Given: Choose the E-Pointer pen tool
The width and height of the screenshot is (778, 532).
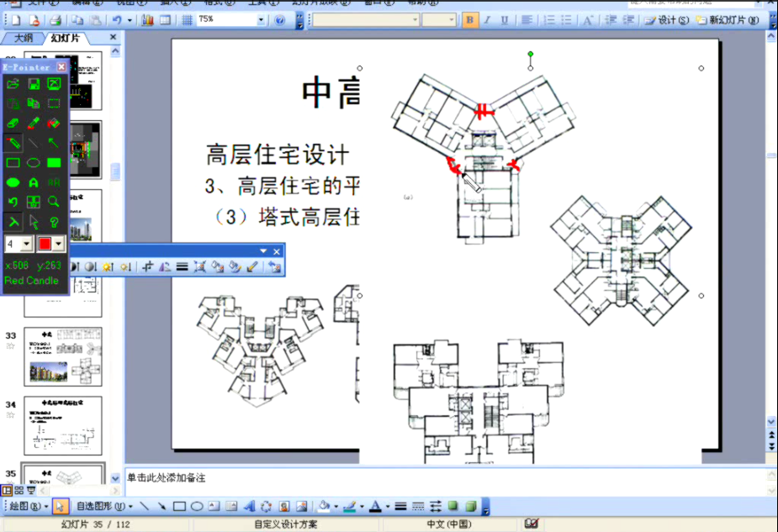Looking at the screenshot, I should click(x=13, y=143).
